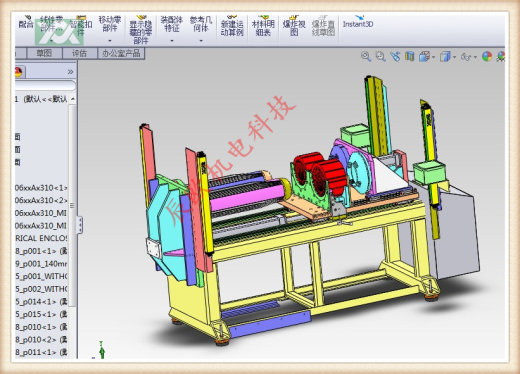Click the Zoom to Area magnifier icon
The height and width of the screenshot is (374, 520).
[x=380, y=56]
